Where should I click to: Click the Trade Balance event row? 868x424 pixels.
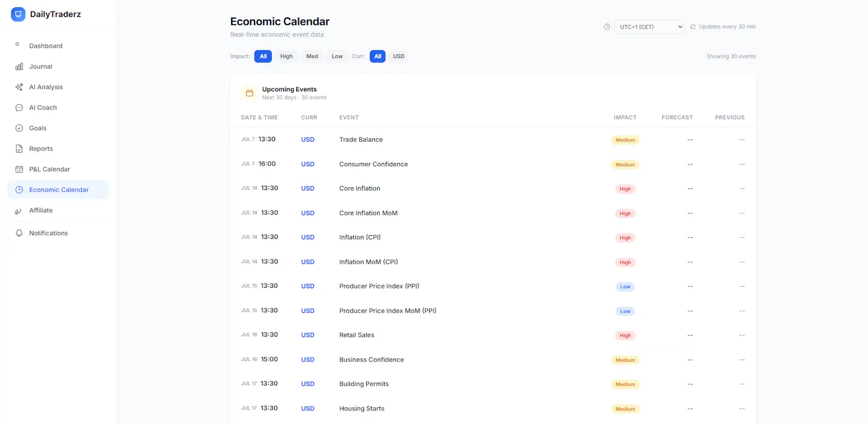point(493,140)
